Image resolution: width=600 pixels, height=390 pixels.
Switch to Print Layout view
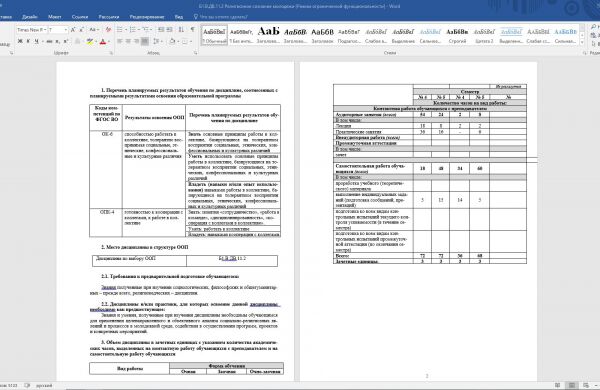click(572, 385)
